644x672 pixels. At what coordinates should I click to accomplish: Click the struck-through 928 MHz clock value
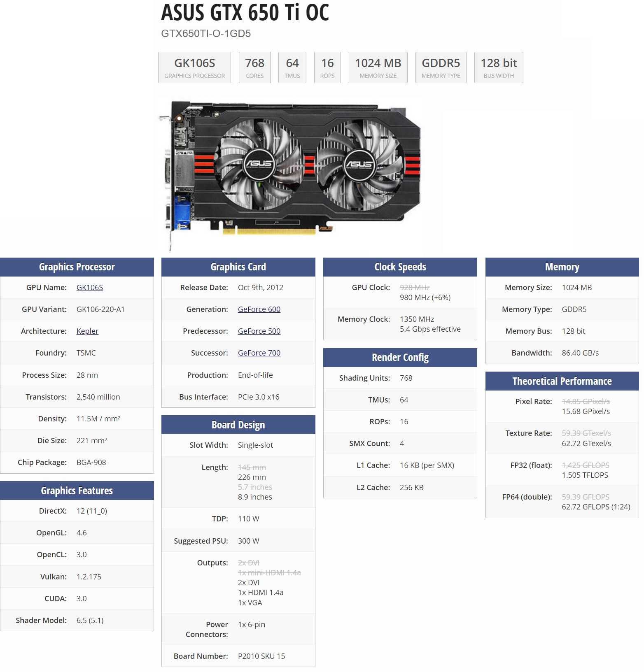click(415, 287)
